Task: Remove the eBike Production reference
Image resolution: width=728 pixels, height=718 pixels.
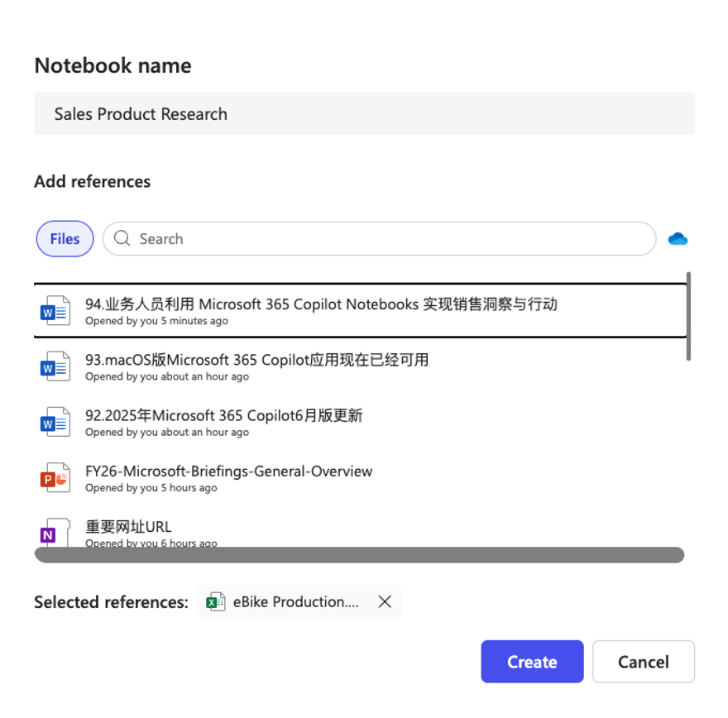Action: click(x=385, y=602)
